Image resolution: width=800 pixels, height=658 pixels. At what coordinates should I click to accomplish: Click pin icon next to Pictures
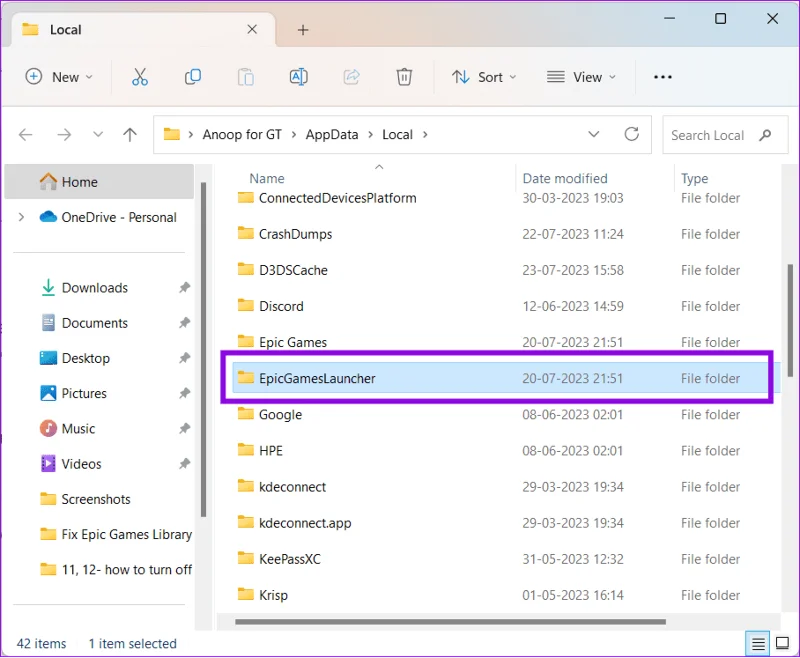(184, 393)
